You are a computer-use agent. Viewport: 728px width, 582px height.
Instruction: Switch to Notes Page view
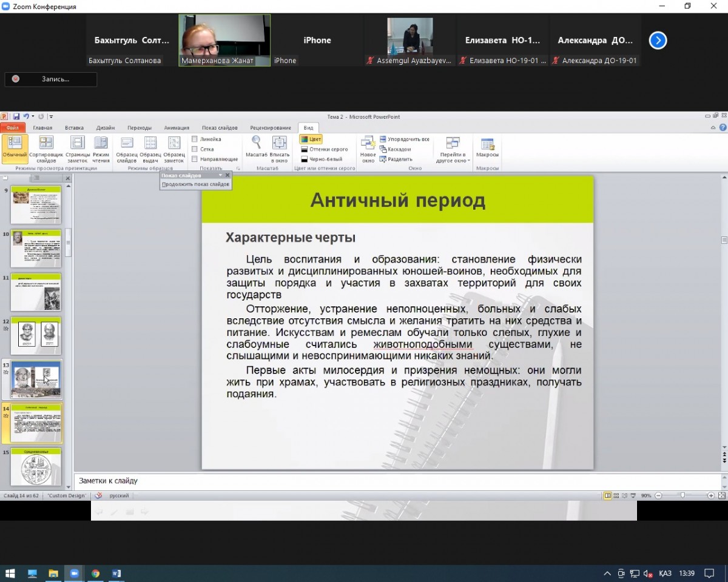(x=78, y=149)
